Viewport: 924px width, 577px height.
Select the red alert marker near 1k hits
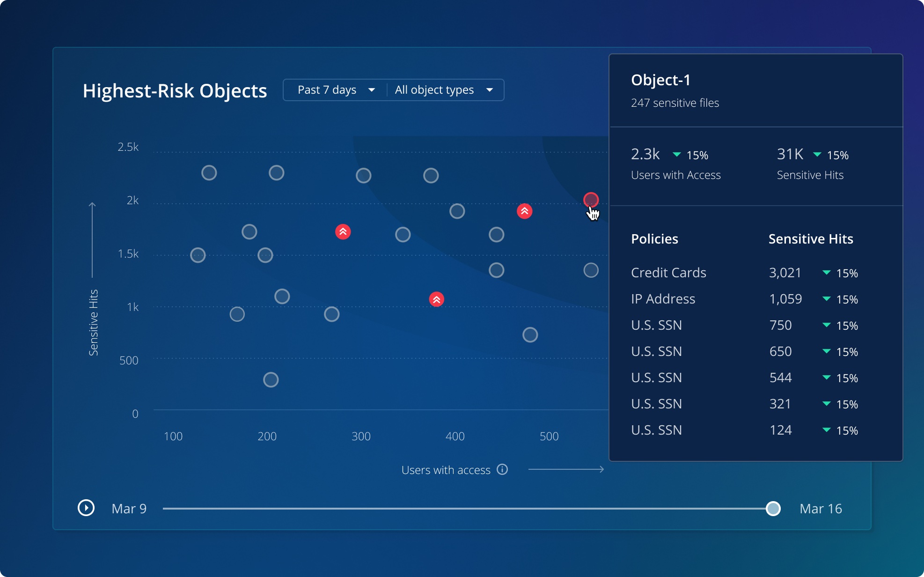[437, 299]
